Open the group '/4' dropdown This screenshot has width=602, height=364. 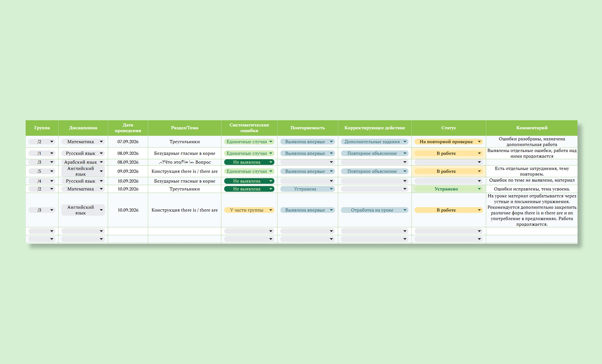42,181
